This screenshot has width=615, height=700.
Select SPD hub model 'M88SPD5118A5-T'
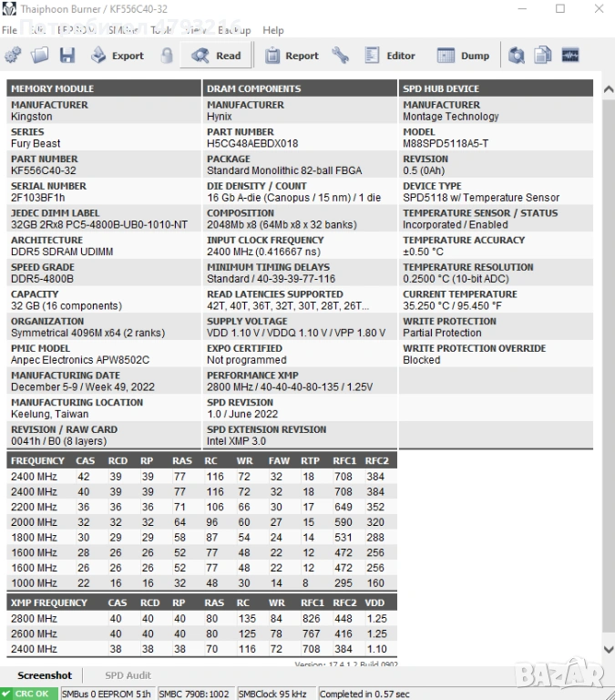(446, 143)
